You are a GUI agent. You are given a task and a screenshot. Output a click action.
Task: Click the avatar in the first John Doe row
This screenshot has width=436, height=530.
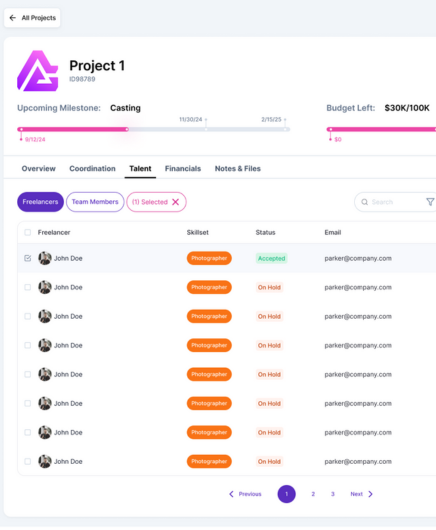click(x=45, y=258)
